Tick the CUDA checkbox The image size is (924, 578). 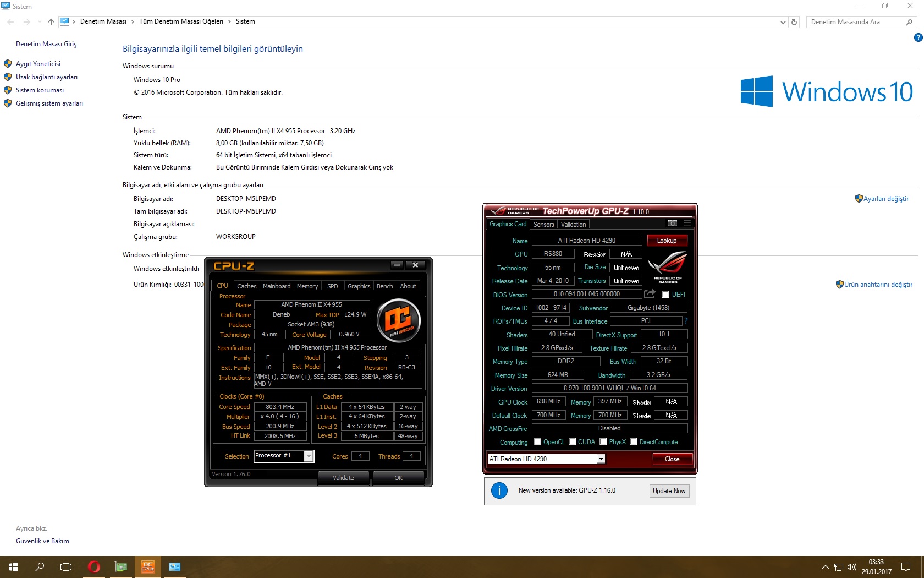573,442
